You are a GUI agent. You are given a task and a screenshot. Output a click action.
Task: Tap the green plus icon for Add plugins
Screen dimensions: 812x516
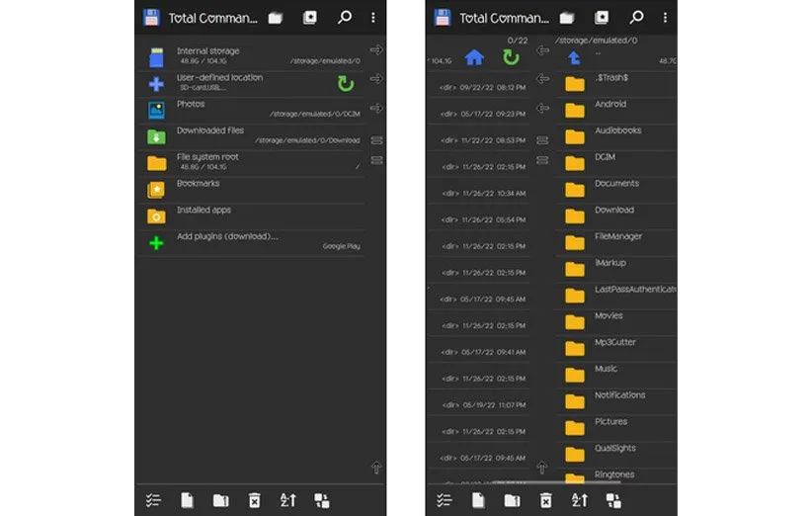pyautogui.click(x=156, y=243)
